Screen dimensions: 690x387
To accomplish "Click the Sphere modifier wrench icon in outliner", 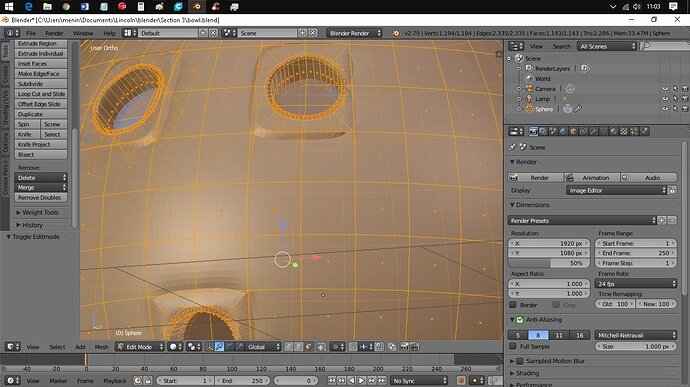I will tap(578, 109).
